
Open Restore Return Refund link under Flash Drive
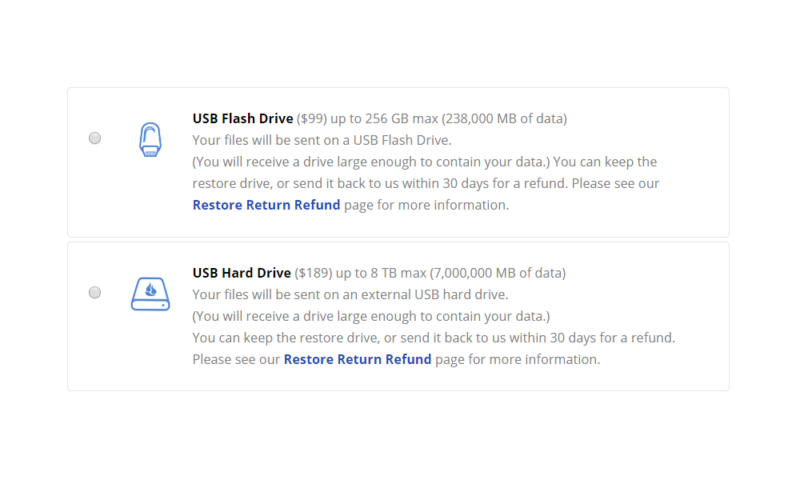pyautogui.click(x=266, y=205)
